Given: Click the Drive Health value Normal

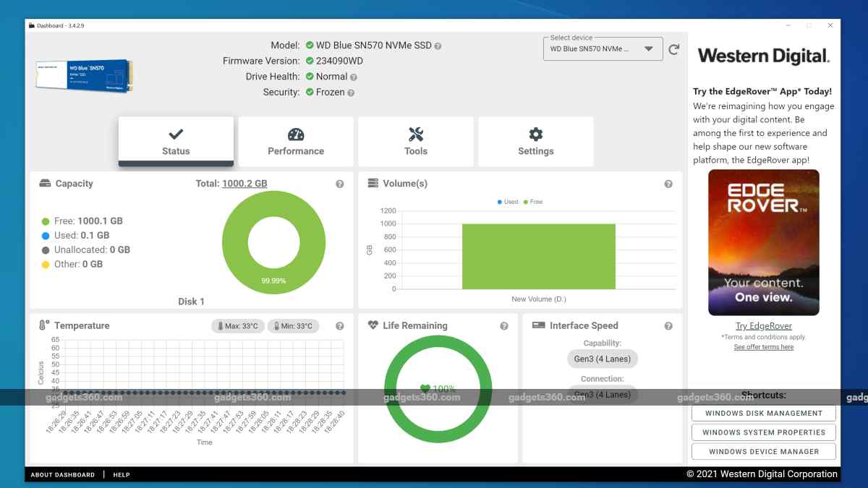Looking at the screenshot, I should (332, 77).
